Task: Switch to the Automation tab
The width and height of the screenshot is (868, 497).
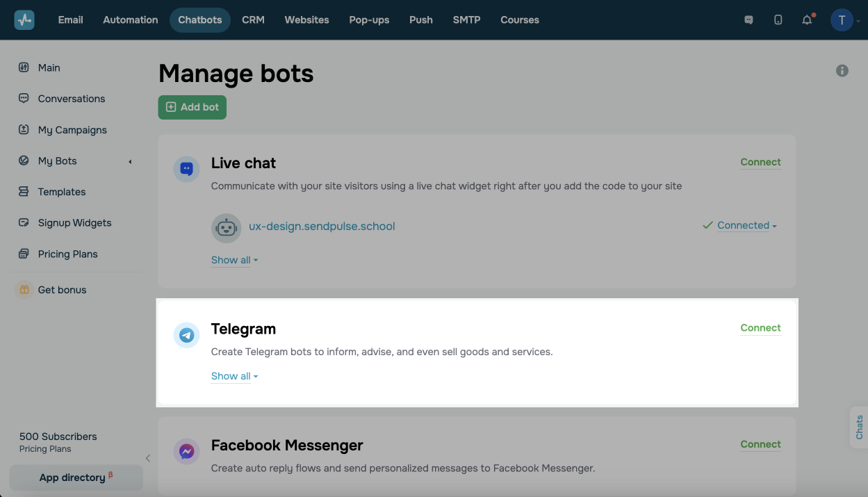Action: pos(131,20)
